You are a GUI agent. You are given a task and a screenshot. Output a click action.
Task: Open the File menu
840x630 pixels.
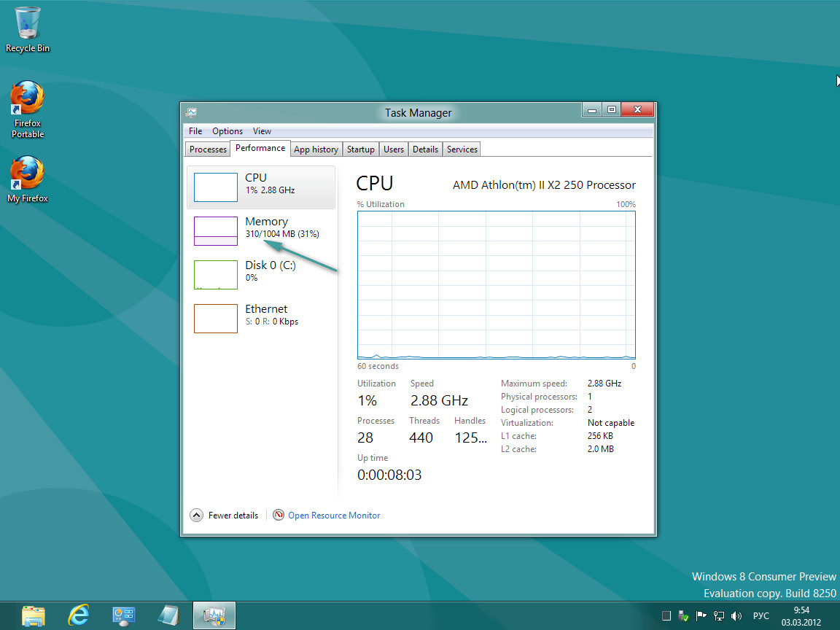(195, 131)
